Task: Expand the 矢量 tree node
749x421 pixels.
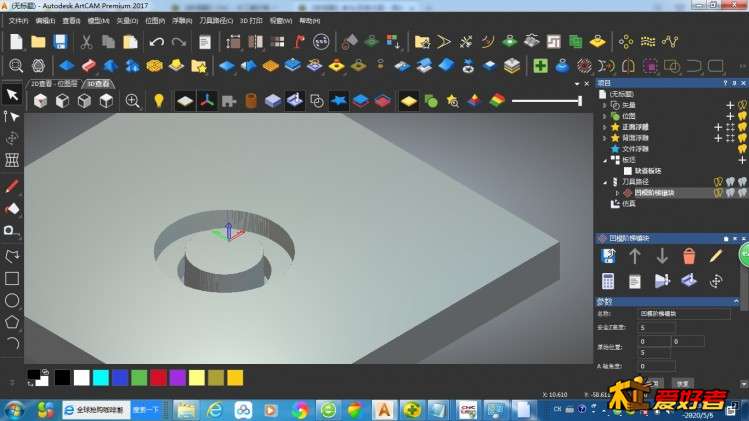Action: pos(605,105)
